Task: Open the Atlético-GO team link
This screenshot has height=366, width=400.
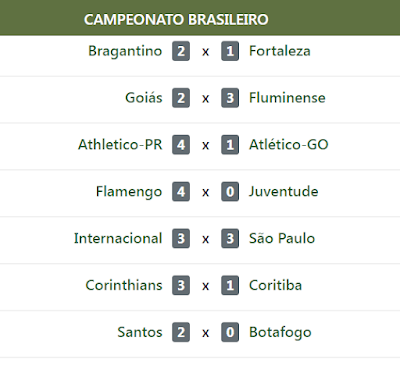Action: [289, 145]
